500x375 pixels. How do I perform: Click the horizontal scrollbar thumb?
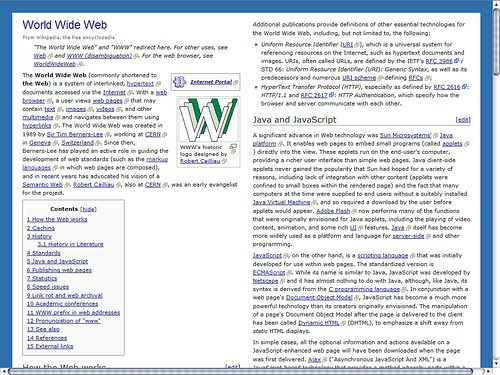(240, 371)
